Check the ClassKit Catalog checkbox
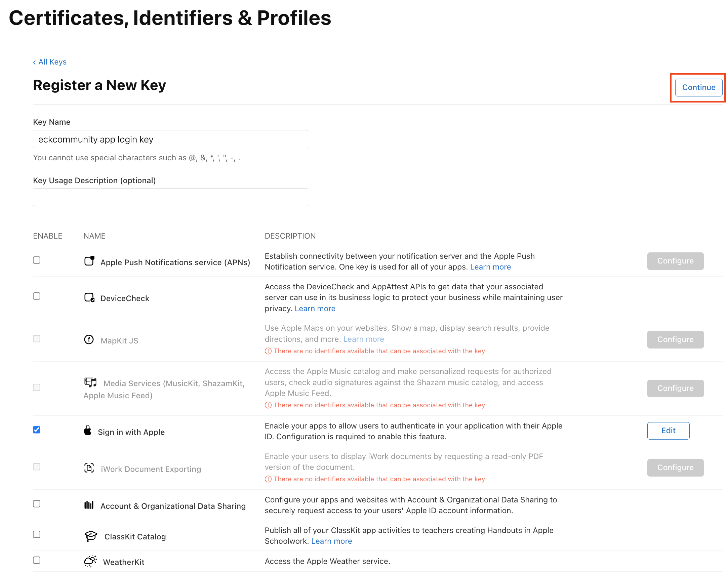This screenshot has height=572, width=728. (37, 534)
